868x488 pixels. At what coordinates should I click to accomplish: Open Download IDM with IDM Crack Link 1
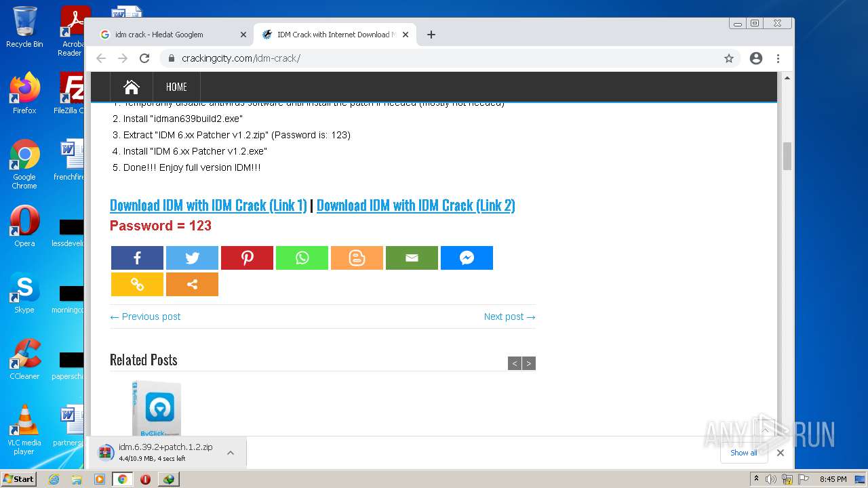point(208,205)
